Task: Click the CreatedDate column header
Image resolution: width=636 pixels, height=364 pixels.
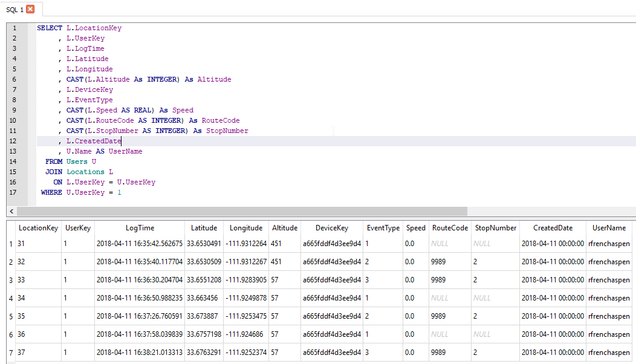Action: [x=553, y=228]
